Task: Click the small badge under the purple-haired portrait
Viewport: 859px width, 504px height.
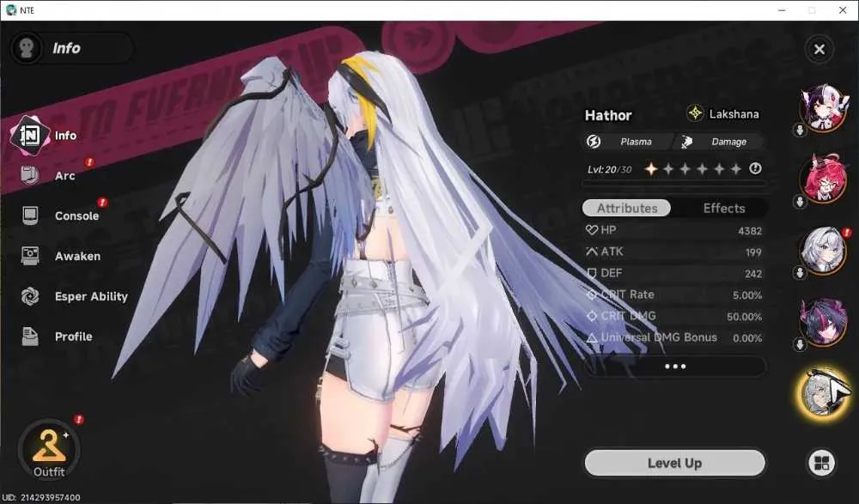Action: 800,344
